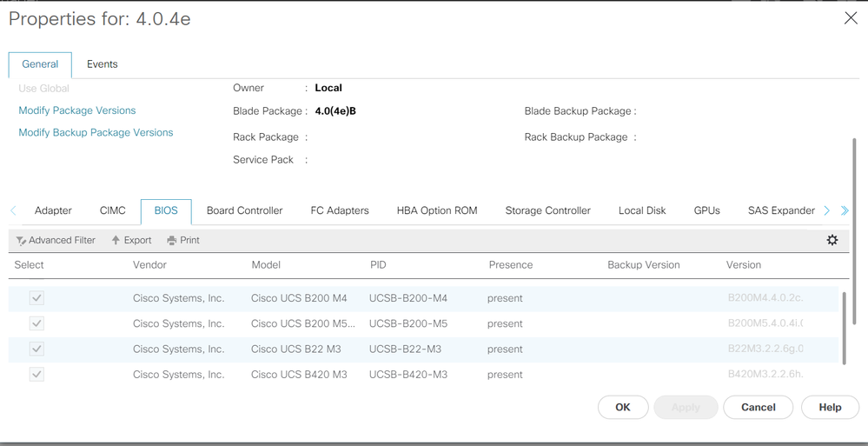Open the FC Adapters tab
This screenshot has width=868, height=446.
tap(340, 210)
